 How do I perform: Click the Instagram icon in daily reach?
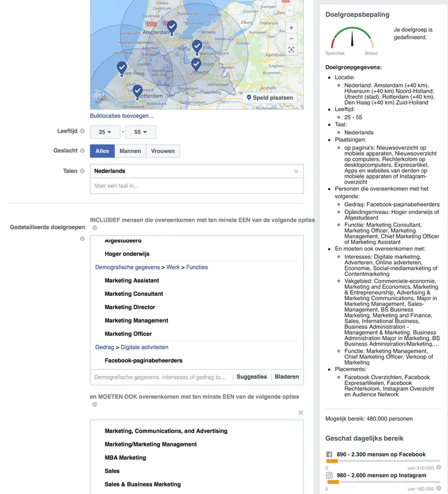(x=329, y=476)
